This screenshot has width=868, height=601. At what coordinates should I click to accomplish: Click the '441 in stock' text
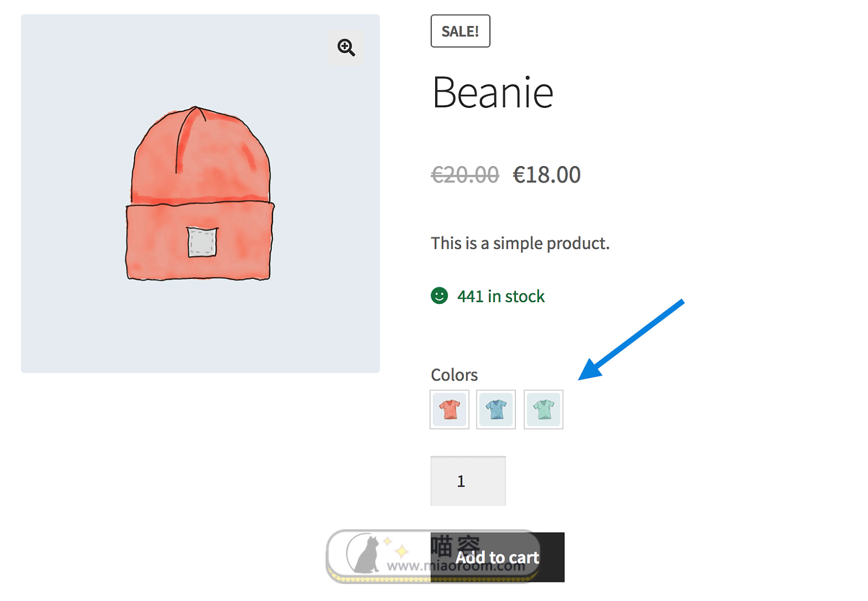[501, 297]
